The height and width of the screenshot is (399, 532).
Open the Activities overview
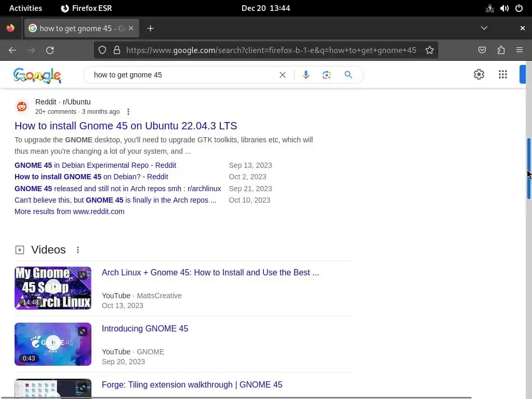pos(25,8)
